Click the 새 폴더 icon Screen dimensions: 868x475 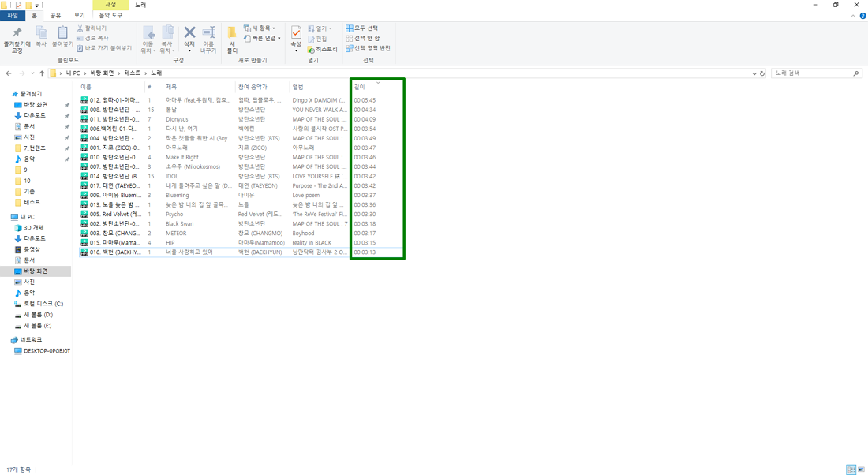[232, 32]
